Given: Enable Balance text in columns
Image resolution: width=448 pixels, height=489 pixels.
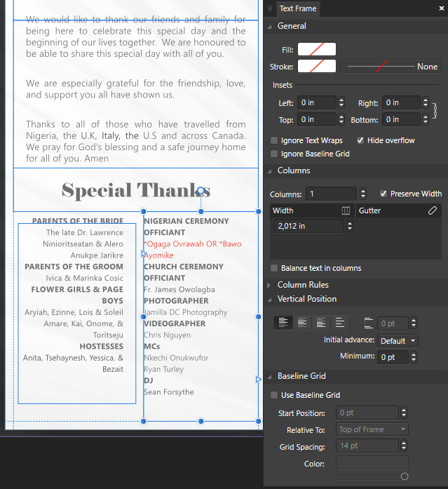Looking at the screenshot, I should point(274,268).
